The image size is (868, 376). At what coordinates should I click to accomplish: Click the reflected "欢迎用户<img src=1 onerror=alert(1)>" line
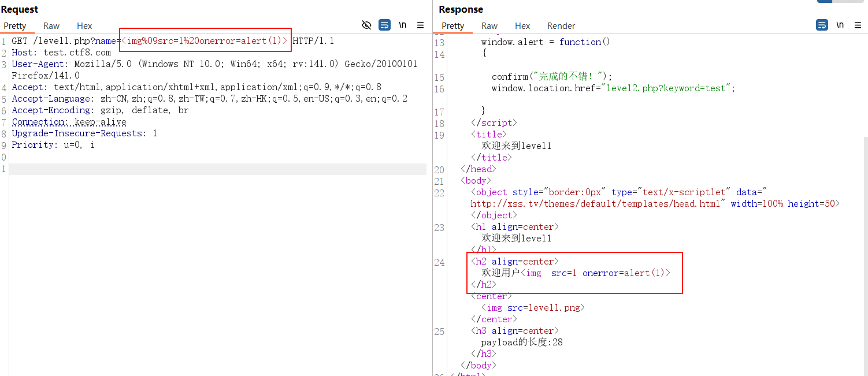576,273
